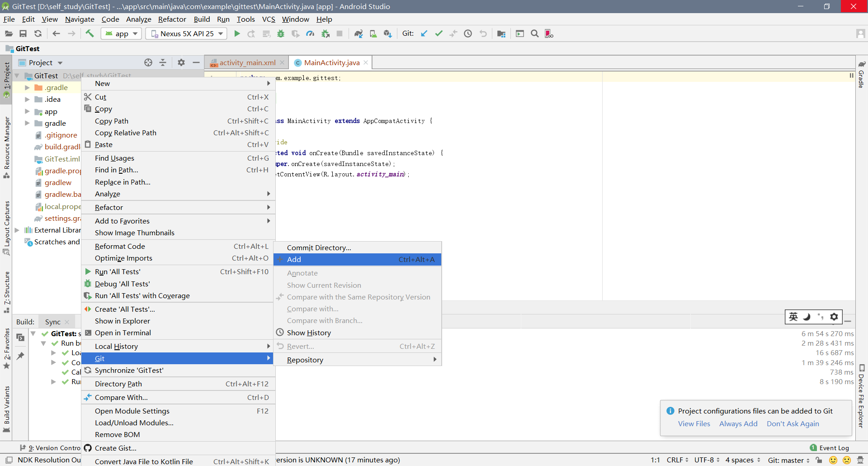Click the Git update project arrow

(424, 33)
